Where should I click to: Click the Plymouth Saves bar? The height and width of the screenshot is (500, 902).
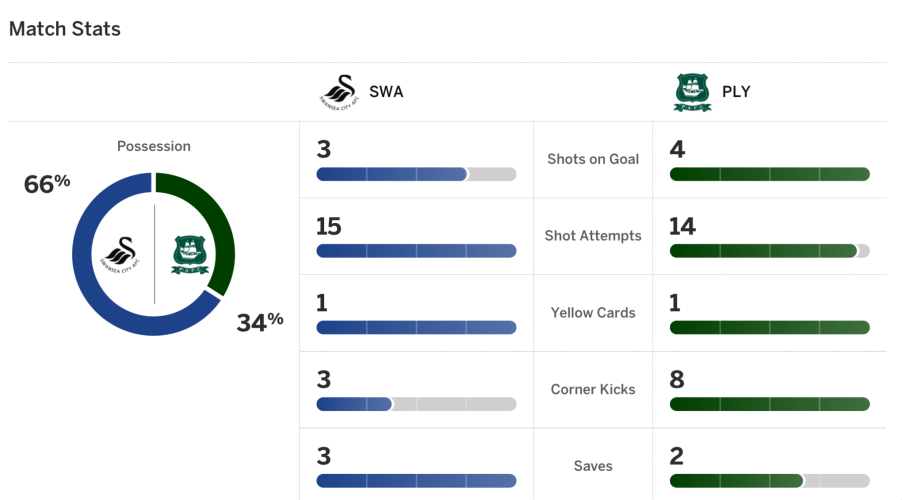click(x=769, y=481)
